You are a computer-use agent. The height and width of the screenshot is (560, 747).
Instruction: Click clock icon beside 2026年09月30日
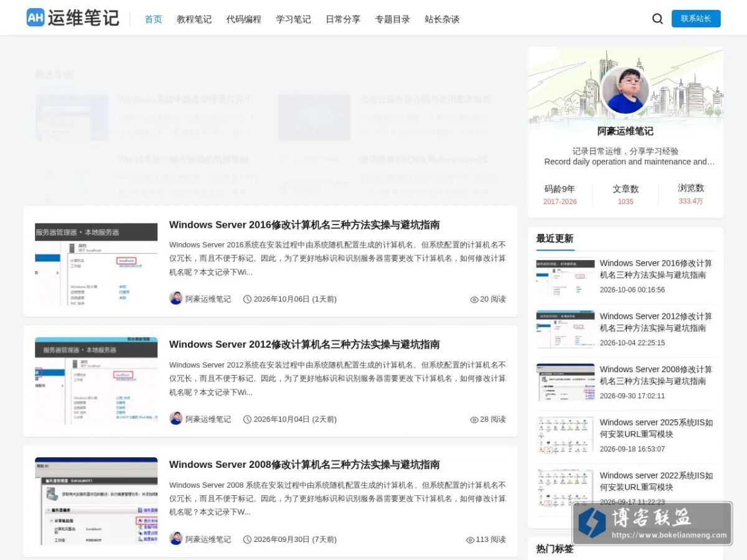pos(247,539)
